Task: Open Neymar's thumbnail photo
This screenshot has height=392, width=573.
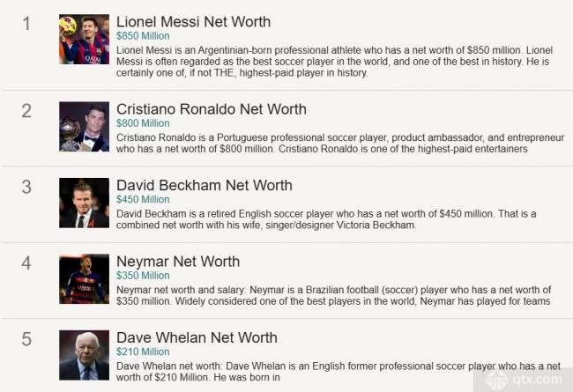Action: click(x=84, y=278)
